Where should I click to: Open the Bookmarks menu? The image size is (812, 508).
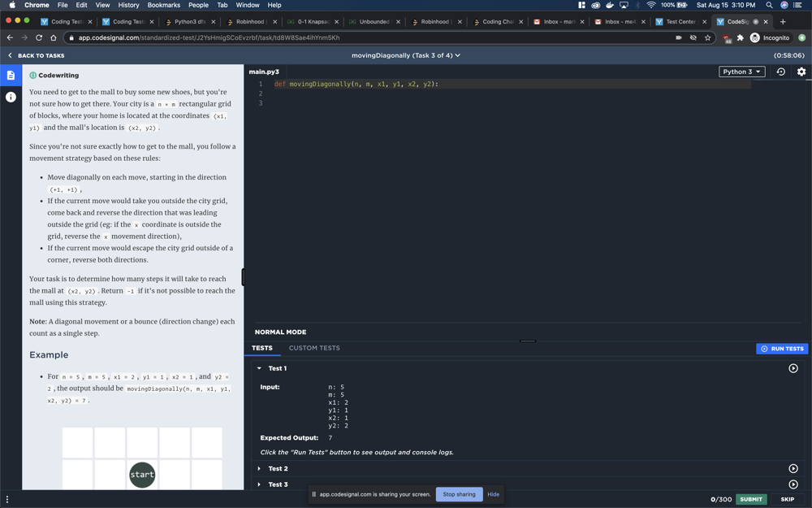coord(164,5)
